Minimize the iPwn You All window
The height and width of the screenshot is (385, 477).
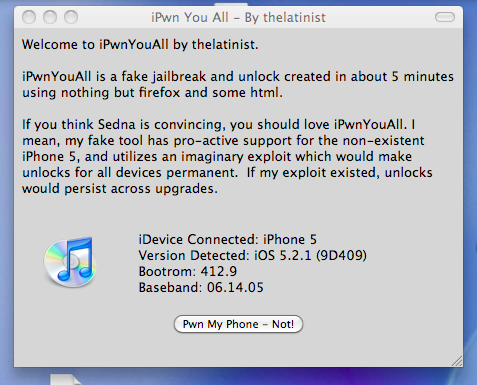point(50,17)
